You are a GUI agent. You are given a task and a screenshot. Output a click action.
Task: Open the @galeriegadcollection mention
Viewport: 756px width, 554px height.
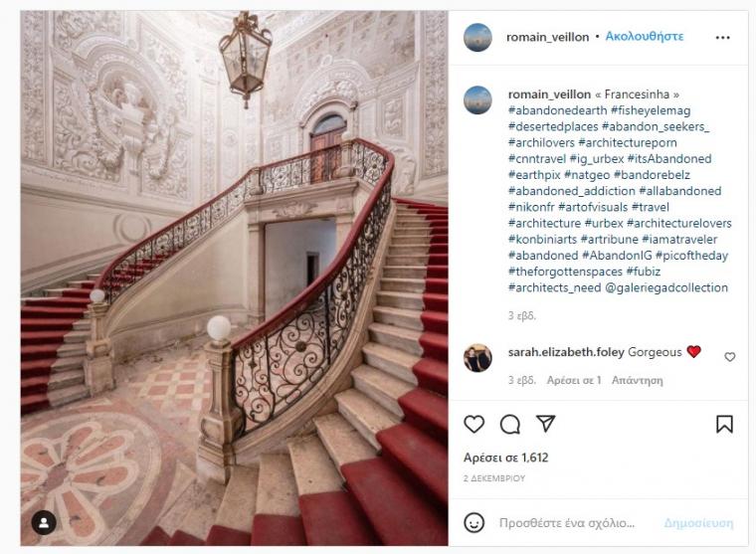click(665, 287)
